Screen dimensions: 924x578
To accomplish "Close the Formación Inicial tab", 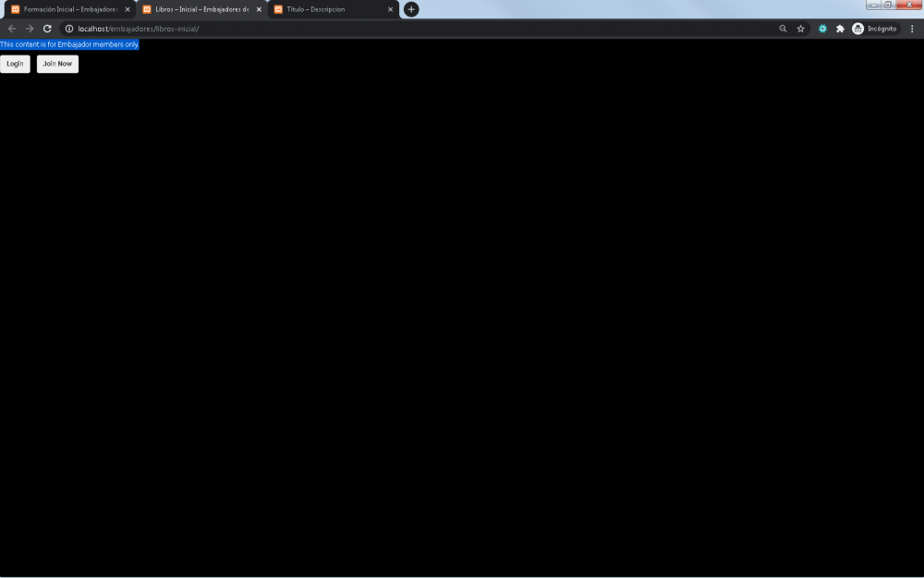I will (128, 9).
